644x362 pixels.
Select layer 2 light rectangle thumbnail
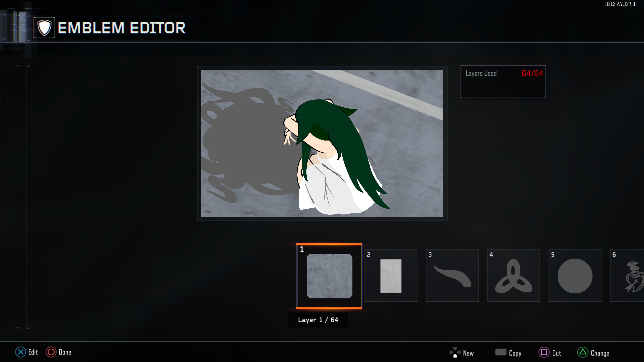click(x=391, y=276)
